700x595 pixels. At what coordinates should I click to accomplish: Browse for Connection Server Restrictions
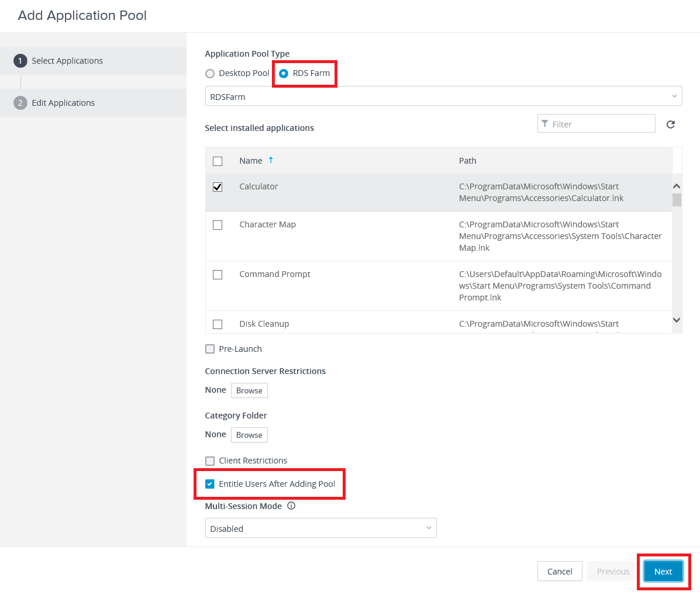(x=249, y=390)
